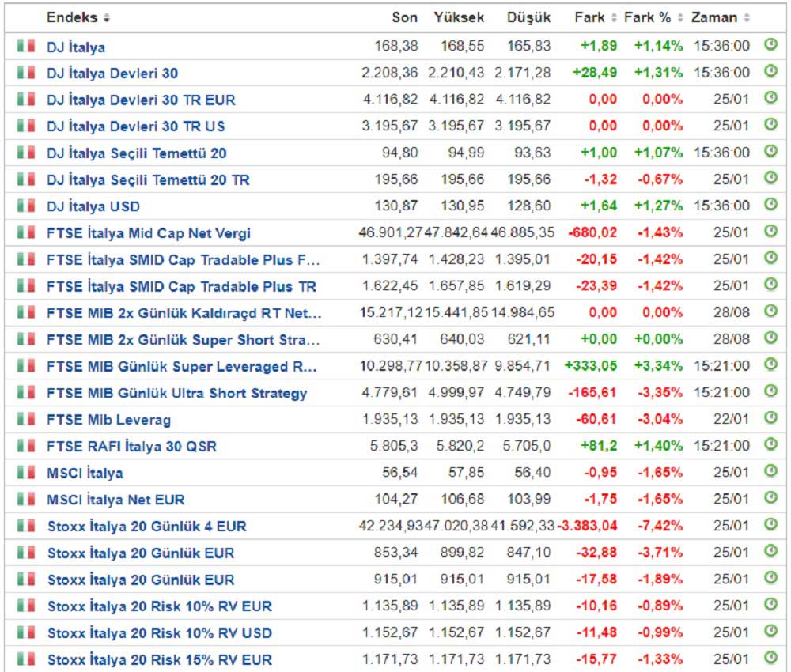791x672 pixels.
Task: Click the Yüksek column header
Action: pyautogui.click(x=459, y=17)
